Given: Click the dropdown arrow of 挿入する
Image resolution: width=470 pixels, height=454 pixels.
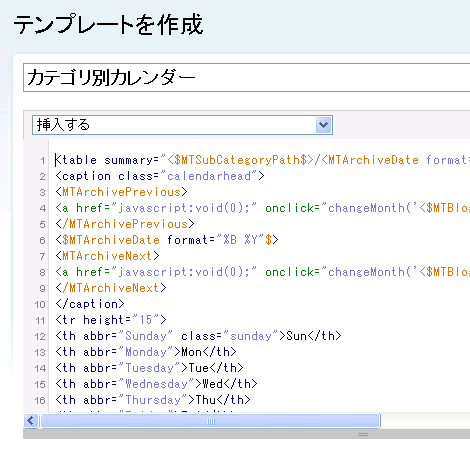Looking at the screenshot, I should pos(323,125).
